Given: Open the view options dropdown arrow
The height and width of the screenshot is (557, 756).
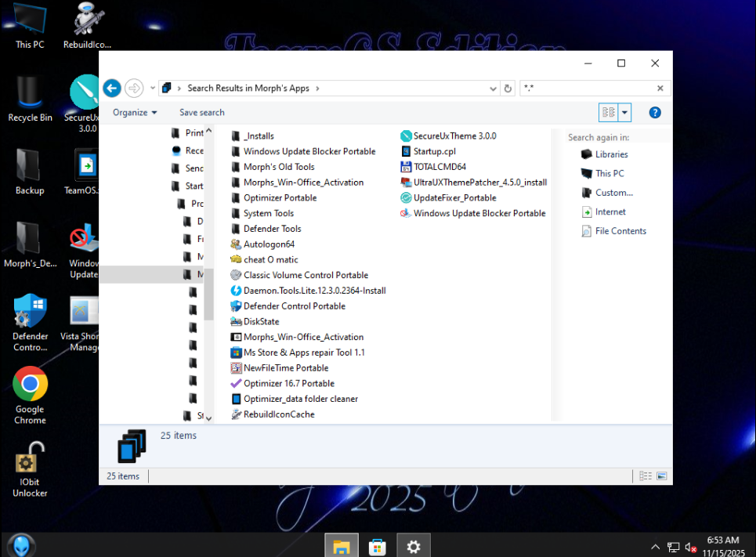Looking at the screenshot, I should [x=625, y=113].
